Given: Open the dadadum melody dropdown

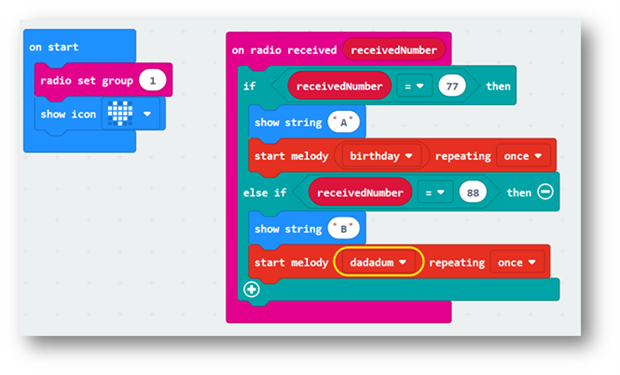Looking at the screenshot, I should (x=378, y=262).
